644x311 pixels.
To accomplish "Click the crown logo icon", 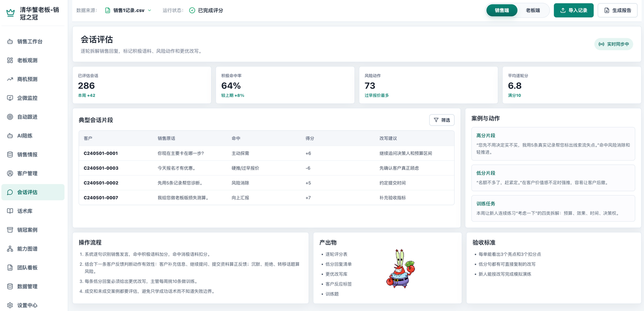I will 10,14.
